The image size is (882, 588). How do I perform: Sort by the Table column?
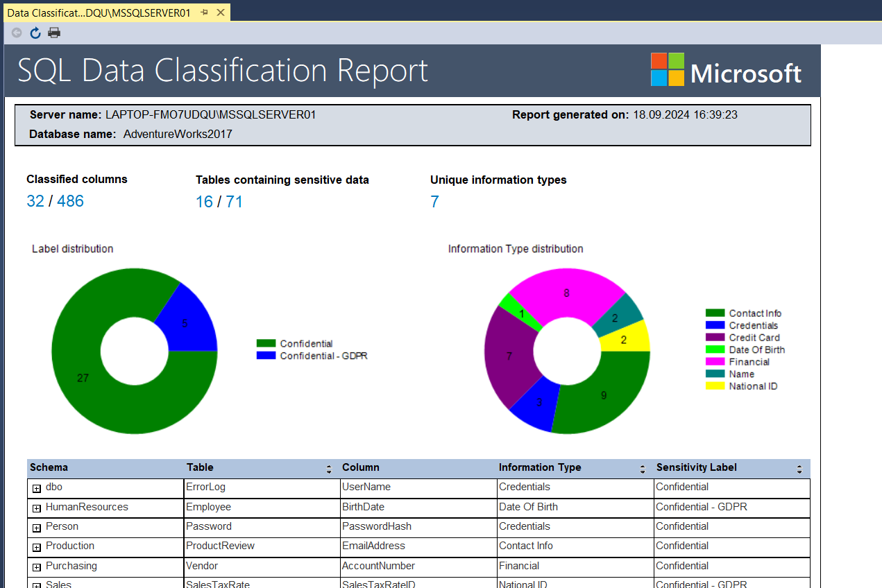tap(329, 469)
